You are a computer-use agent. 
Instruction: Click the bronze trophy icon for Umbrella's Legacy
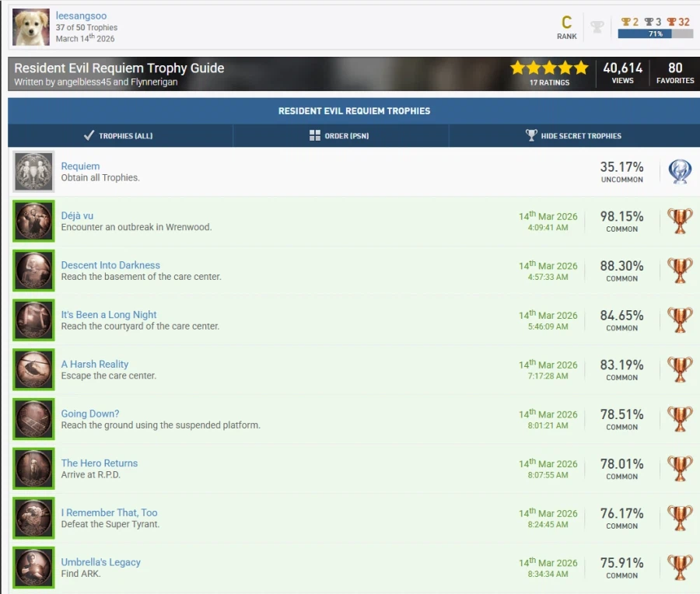point(680,568)
